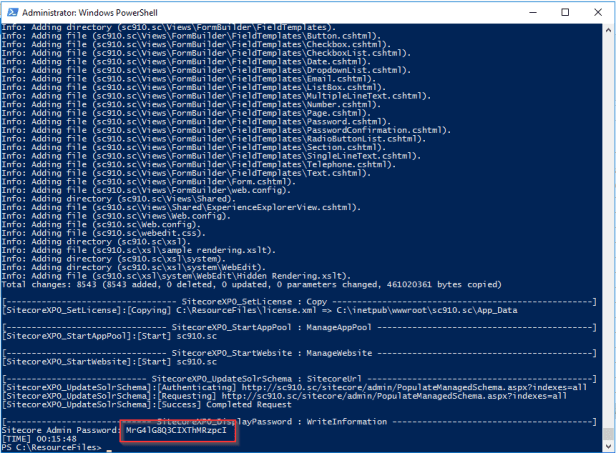Viewport: 616px width, 453px height.
Task: Close the Windows PowerShell window
Action: pyautogui.click(x=598, y=13)
